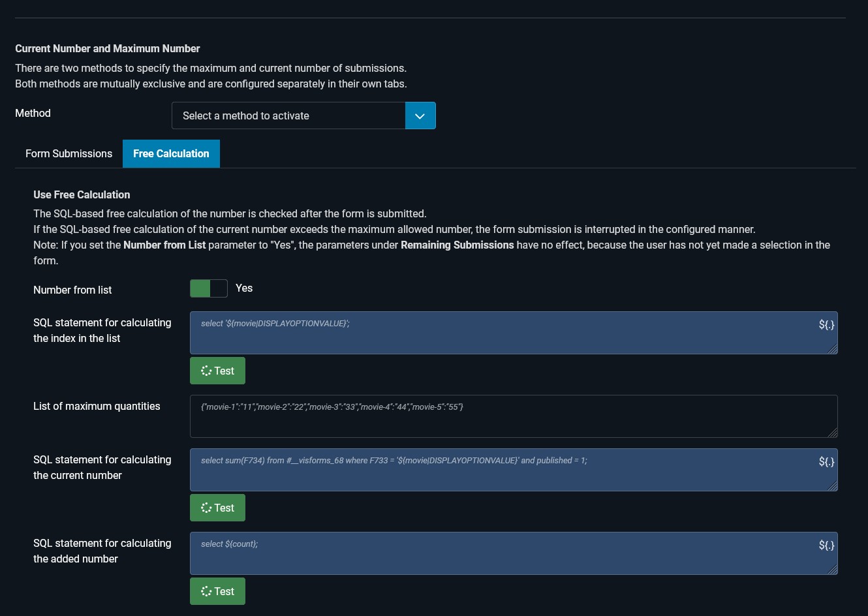868x616 pixels.
Task: Click the spinner icon in the added number Test button
Action: click(x=206, y=591)
